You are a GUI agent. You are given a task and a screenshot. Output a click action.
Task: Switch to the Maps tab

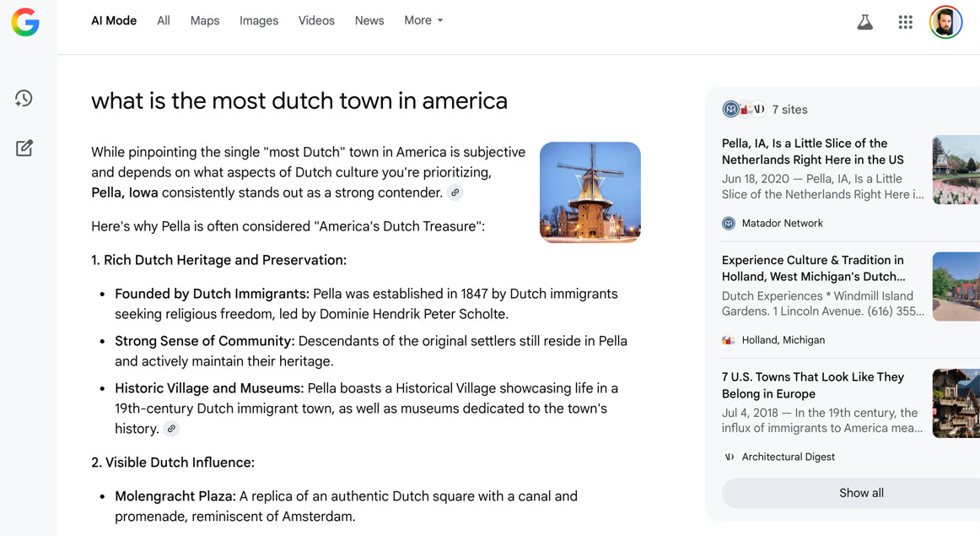[205, 21]
